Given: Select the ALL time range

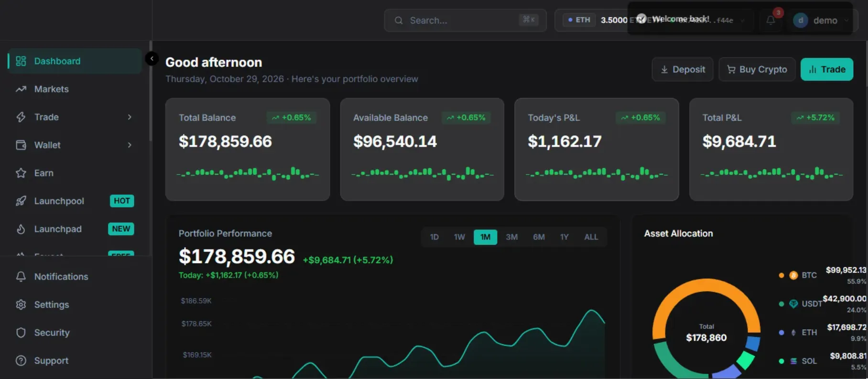Looking at the screenshot, I should (591, 237).
